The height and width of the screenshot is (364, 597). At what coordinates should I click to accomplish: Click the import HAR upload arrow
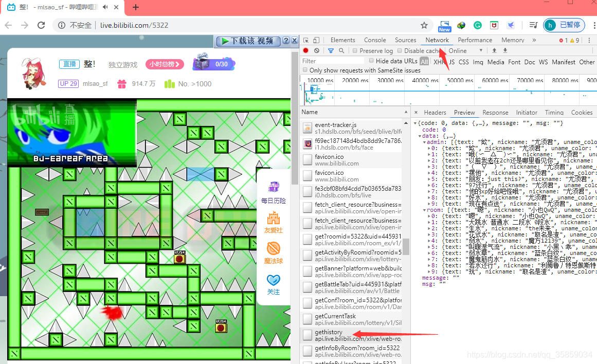point(494,50)
